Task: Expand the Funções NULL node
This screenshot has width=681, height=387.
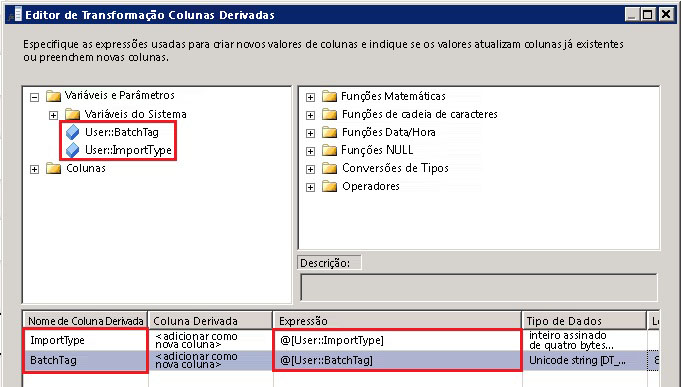Action: 310,151
